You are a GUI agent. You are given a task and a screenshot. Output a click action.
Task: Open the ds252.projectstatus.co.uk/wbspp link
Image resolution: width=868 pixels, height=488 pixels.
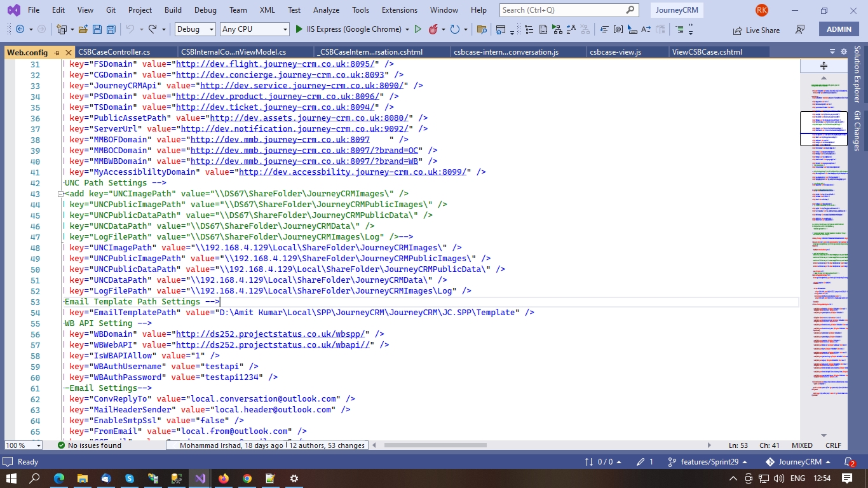pyautogui.click(x=271, y=334)
